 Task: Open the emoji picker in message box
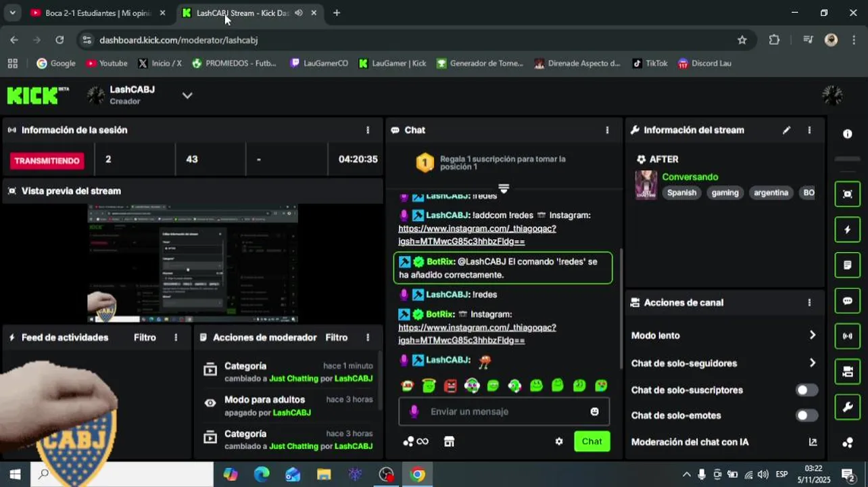[594, 411]
